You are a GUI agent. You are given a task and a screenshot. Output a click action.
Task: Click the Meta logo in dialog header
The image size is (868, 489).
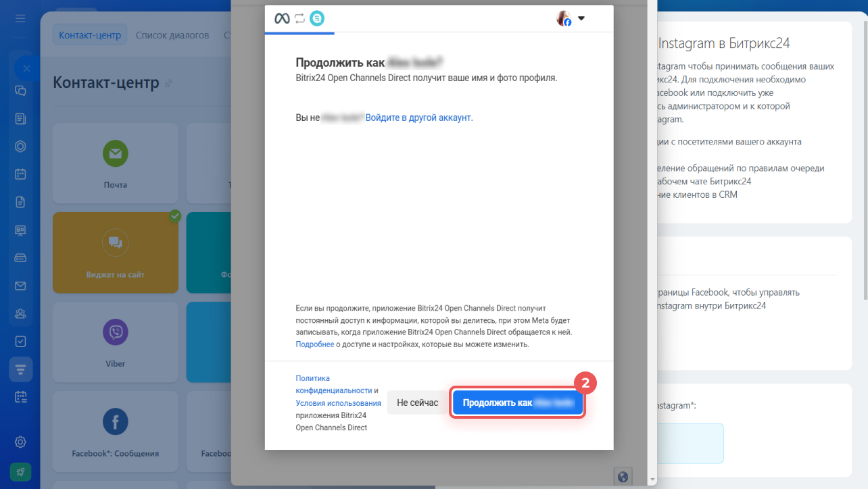pyautogui.click(x=282, y=19)
